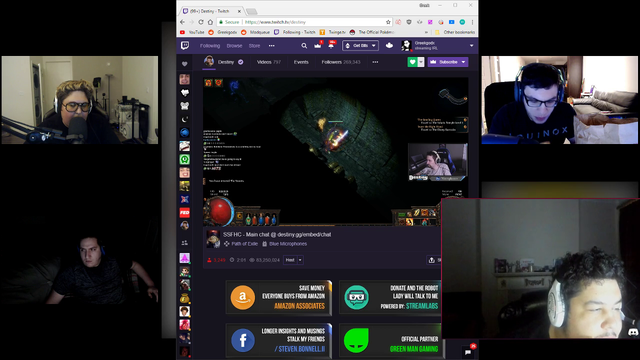This screenshot has height=360, width=640.
Task: Expand the Subscribe button dropdown arrow
Action: (463, 62)
